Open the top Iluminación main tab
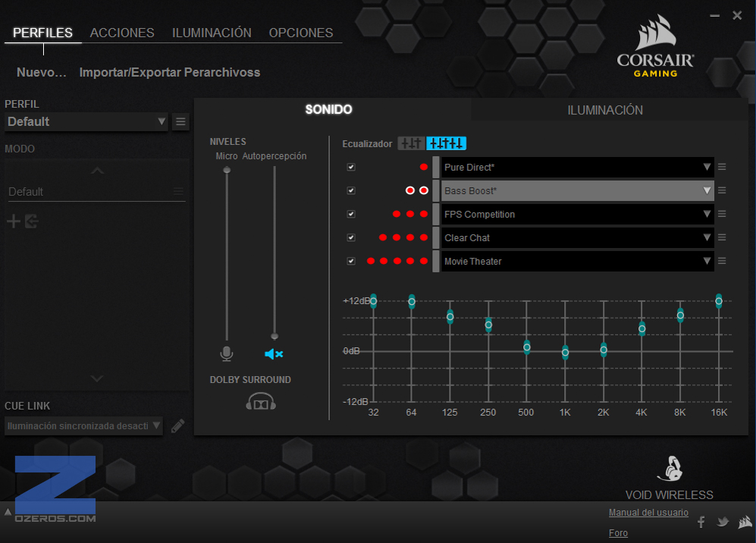The width and height of the screenshot is (756, 543). tap(212, 33)
